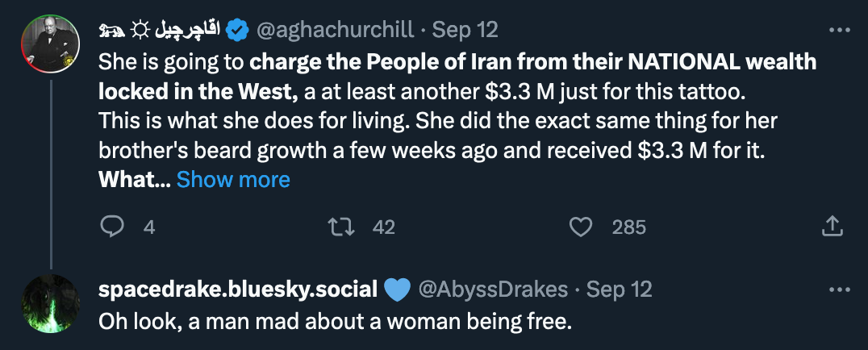The width and height of the screenshot is (868, 350).
Task: Click spacedrake.bluesky.social display name
Action: (238, 290)
